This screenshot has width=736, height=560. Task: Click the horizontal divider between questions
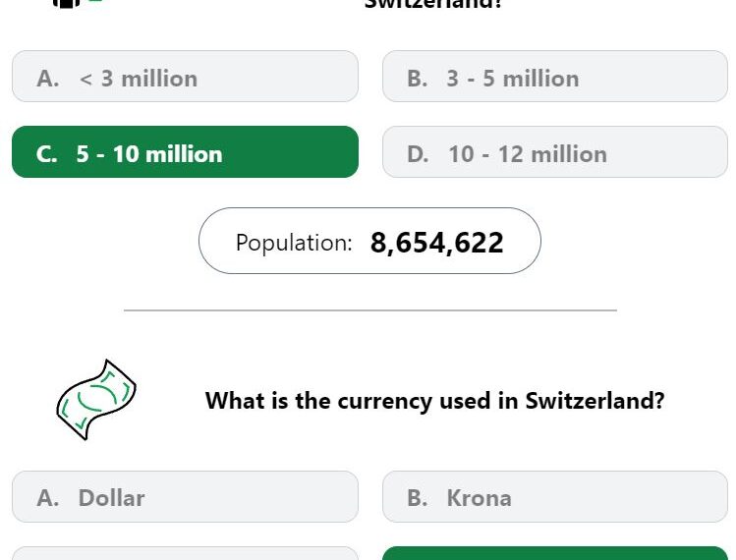coord(370,310)
